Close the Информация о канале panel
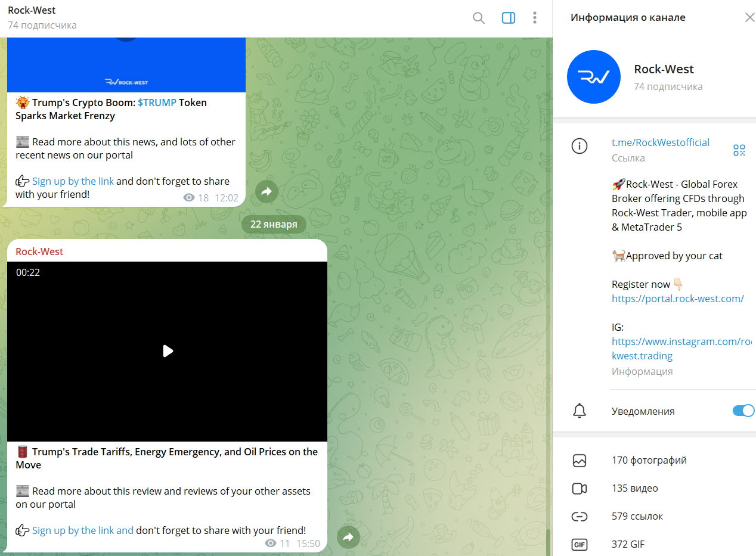 tap(750, 18)
